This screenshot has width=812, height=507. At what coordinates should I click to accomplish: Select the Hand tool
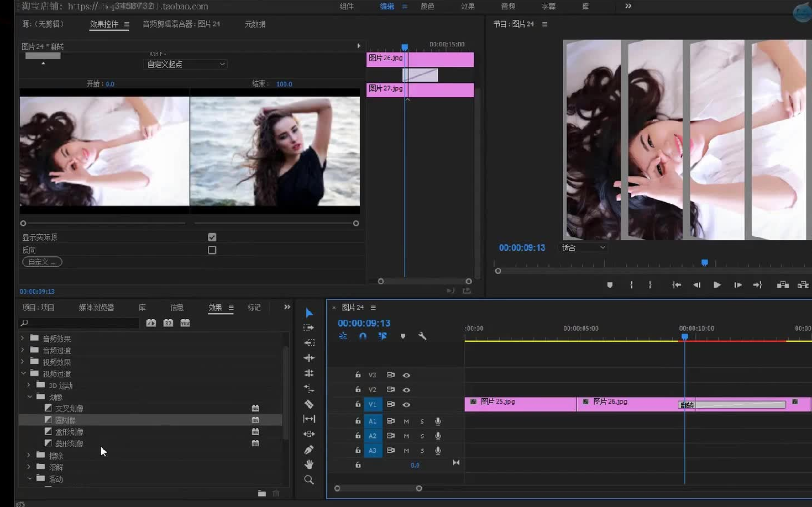pos(309,464)
